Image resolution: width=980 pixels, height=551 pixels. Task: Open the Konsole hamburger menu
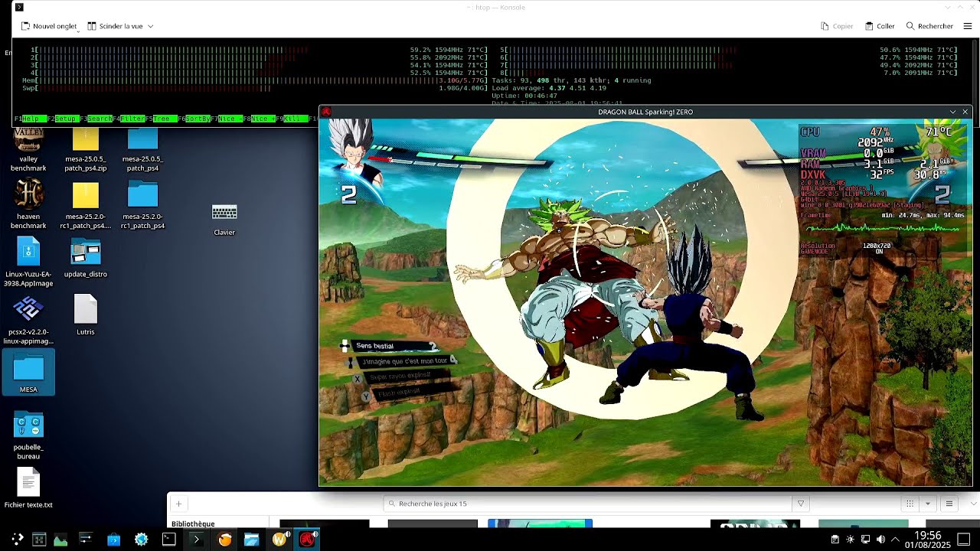click(968, 26)
